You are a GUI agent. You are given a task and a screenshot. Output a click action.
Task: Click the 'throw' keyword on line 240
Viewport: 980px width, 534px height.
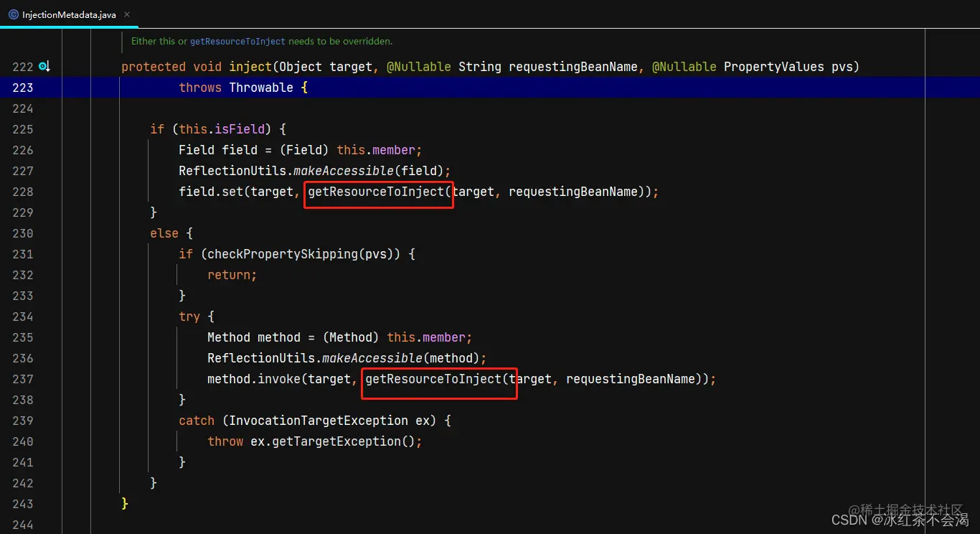[x=225, y=441]
